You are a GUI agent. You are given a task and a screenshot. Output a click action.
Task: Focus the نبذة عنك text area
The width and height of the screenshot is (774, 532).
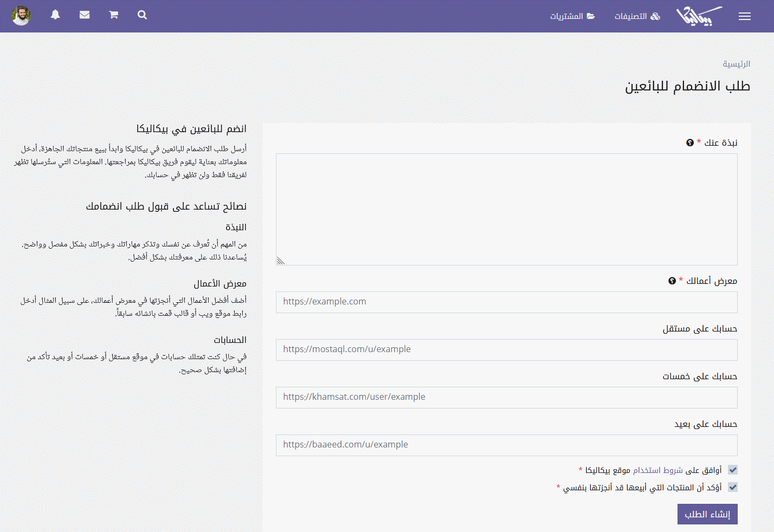click(x=506, y=209)
